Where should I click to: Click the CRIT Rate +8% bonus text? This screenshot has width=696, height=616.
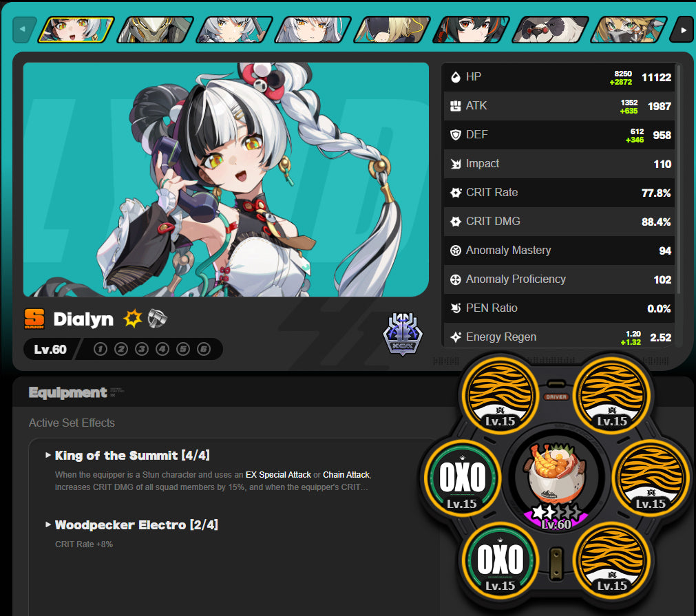click(84, 544)
